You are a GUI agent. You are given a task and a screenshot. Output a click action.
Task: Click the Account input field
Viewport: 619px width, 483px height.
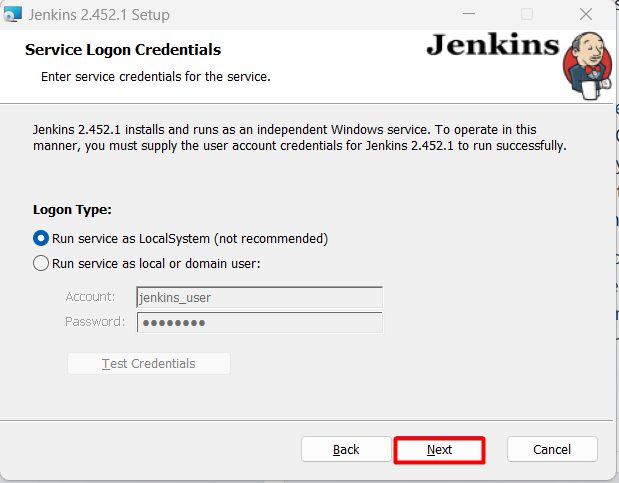[x=259, y=297]
